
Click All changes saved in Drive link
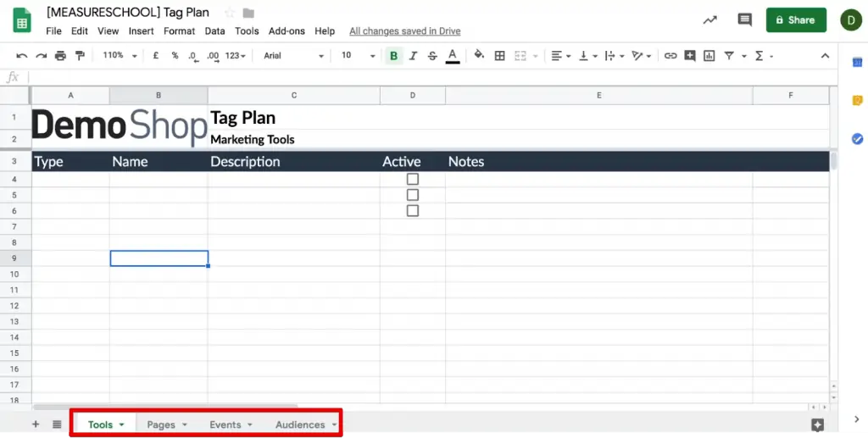(x=404, y=31)
